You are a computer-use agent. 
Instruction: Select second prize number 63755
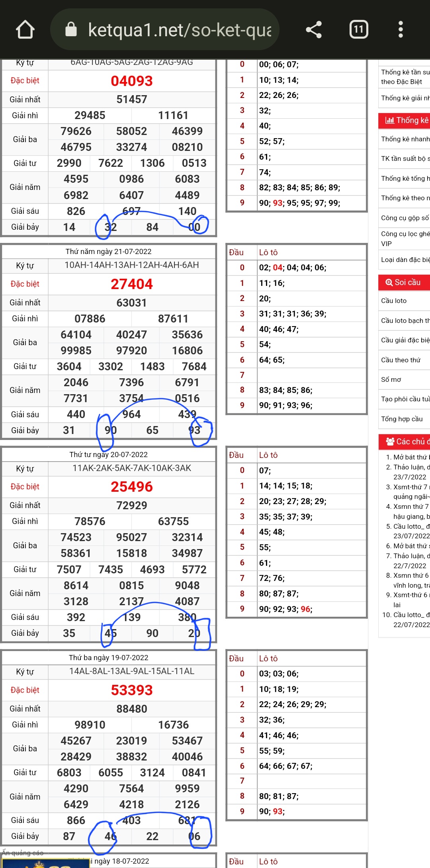click(x=173, y=522)
